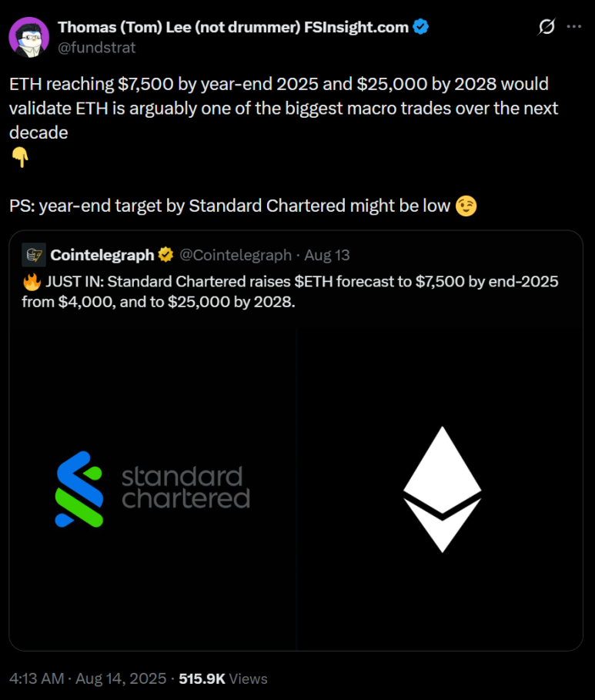Click the 515.9K Views count
595x700 pixels.
tap(223, 678)
